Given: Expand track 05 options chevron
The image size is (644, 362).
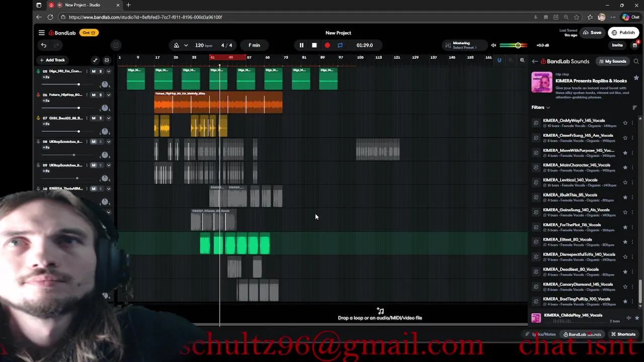Looking at the screenshot, I should point(109,71).
